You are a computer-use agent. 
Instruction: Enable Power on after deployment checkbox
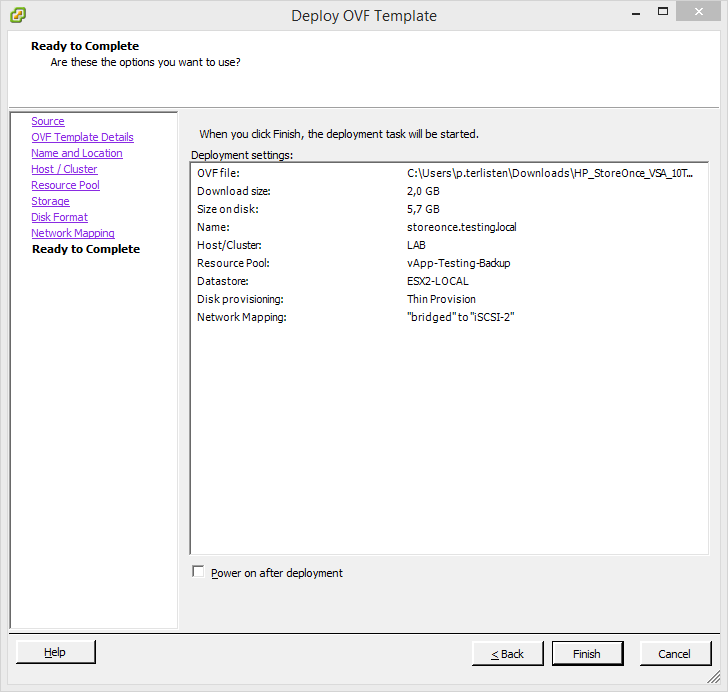click(198, 572)
